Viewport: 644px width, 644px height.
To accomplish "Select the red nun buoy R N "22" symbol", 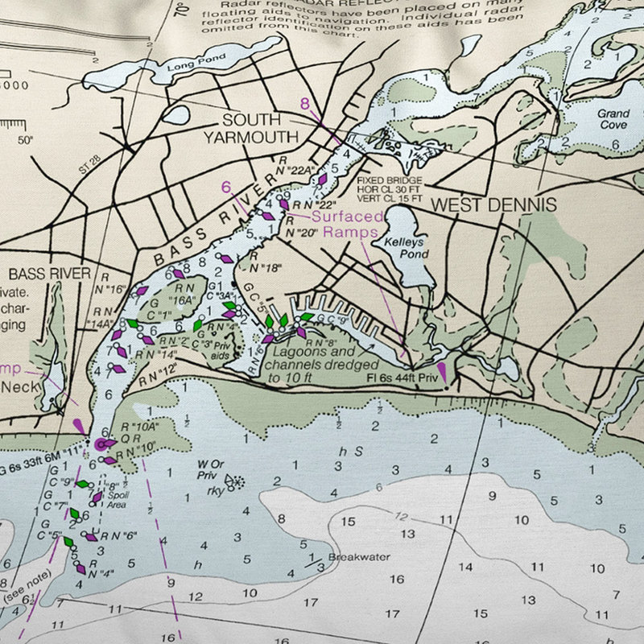I will tap(284, 204).
